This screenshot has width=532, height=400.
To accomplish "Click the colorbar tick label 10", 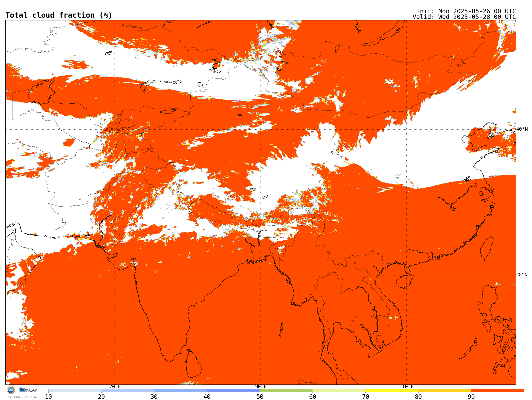I will [x=49, y=397].
